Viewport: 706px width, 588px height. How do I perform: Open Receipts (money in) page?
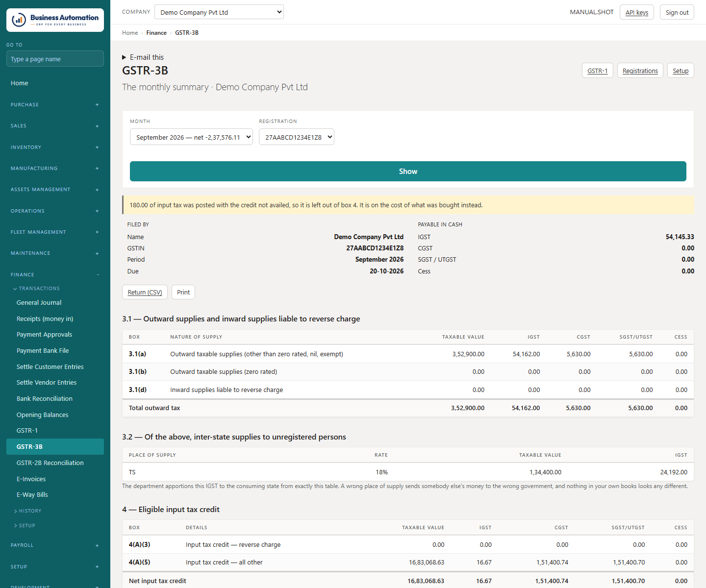tap(55, 319)
